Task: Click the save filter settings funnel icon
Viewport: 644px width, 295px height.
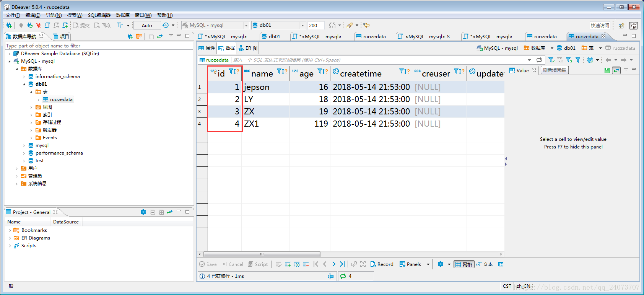Action: coord(569,60)
